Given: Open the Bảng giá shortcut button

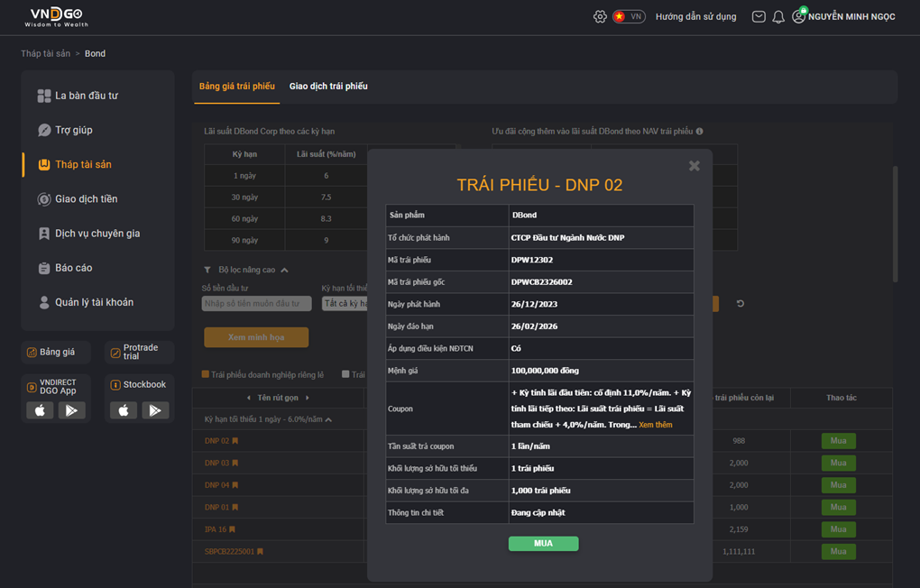Looking at the screenshot, I should click(x=56, y=352).
